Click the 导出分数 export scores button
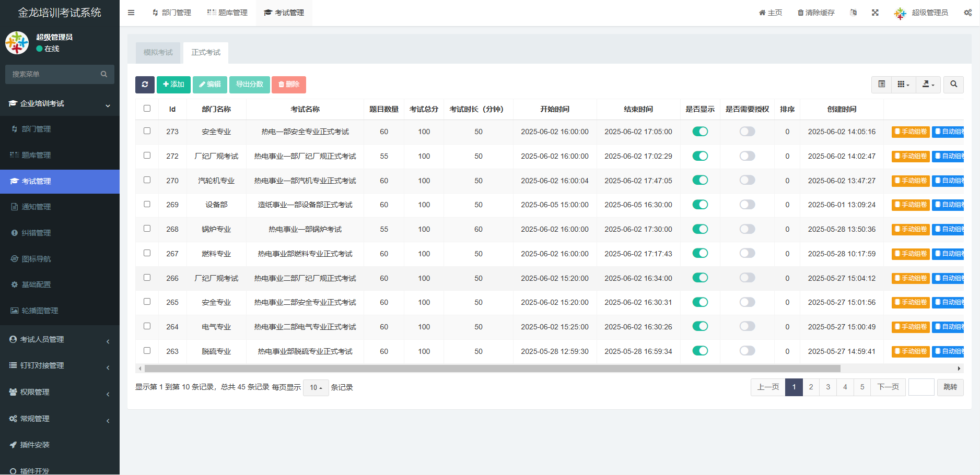The image size is (980, 475). click(250, 85)
